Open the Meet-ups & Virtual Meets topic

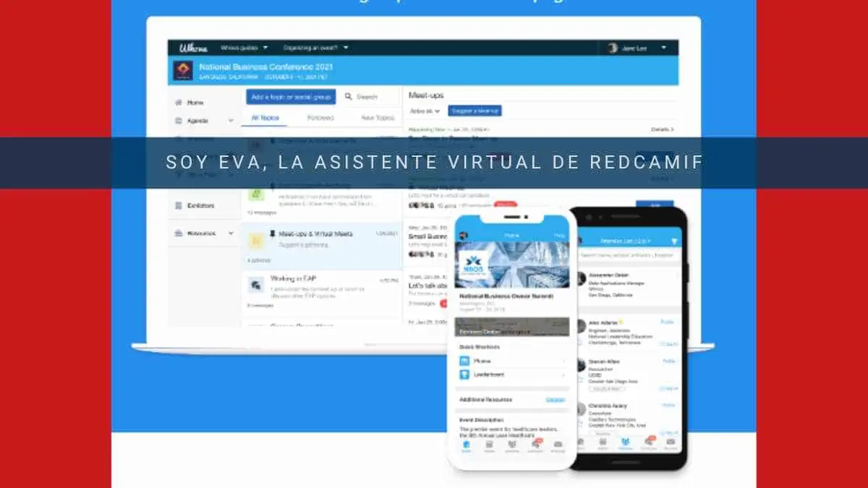(321, 246)
